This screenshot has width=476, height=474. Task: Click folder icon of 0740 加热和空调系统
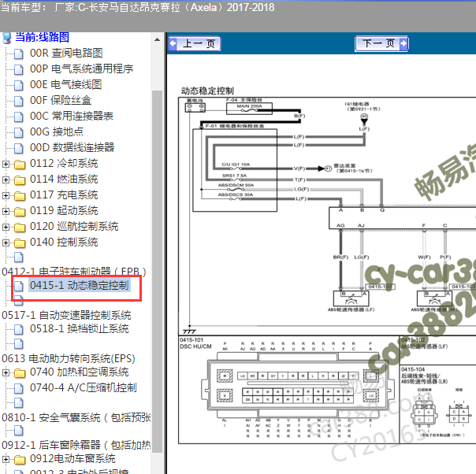coord(20,373)
